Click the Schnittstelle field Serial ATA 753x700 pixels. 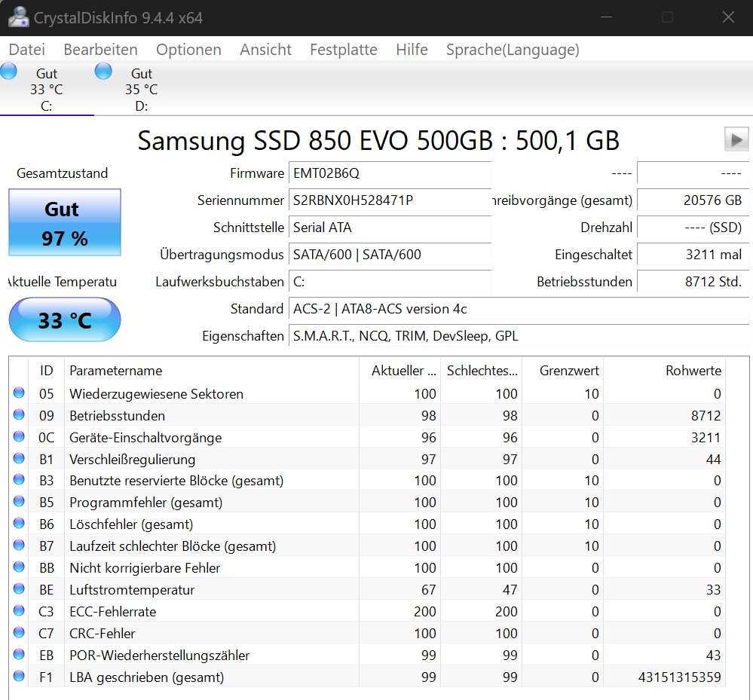(390, 227)
